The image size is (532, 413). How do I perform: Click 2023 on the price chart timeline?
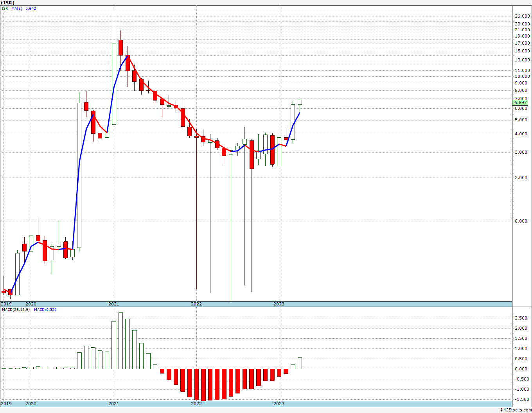pyautogui.click(x=279, y=304)
